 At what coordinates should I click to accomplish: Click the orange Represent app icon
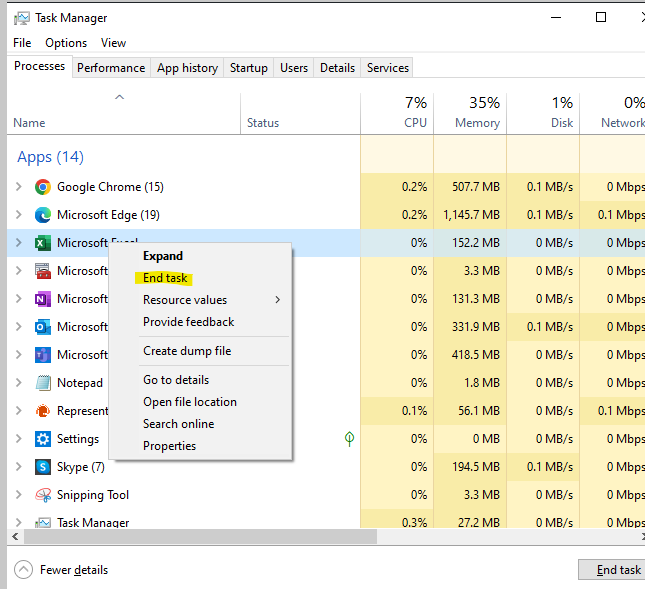[x=43, y=410]
